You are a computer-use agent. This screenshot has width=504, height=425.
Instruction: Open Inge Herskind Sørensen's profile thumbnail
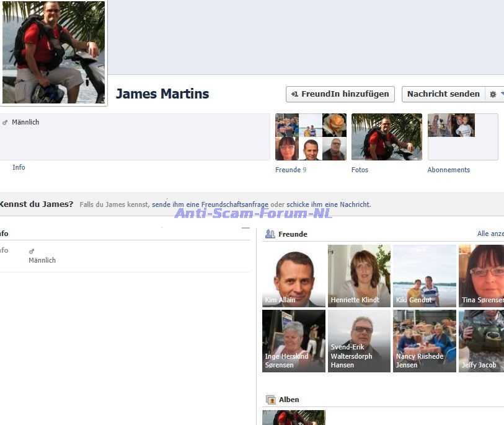[x=294, y=341]
